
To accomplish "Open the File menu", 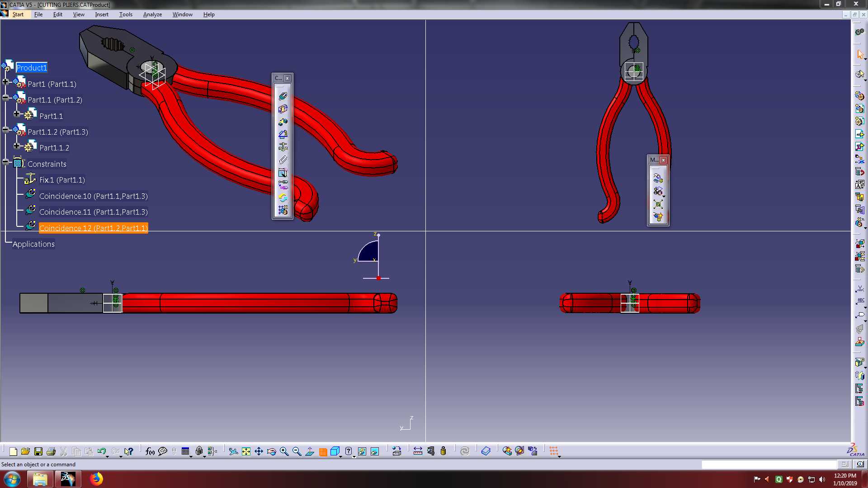I will click(x=38, y=14).
